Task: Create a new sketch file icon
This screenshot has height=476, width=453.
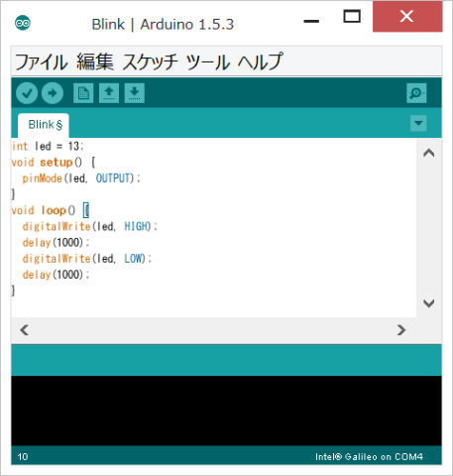Action: coord(83,93)
